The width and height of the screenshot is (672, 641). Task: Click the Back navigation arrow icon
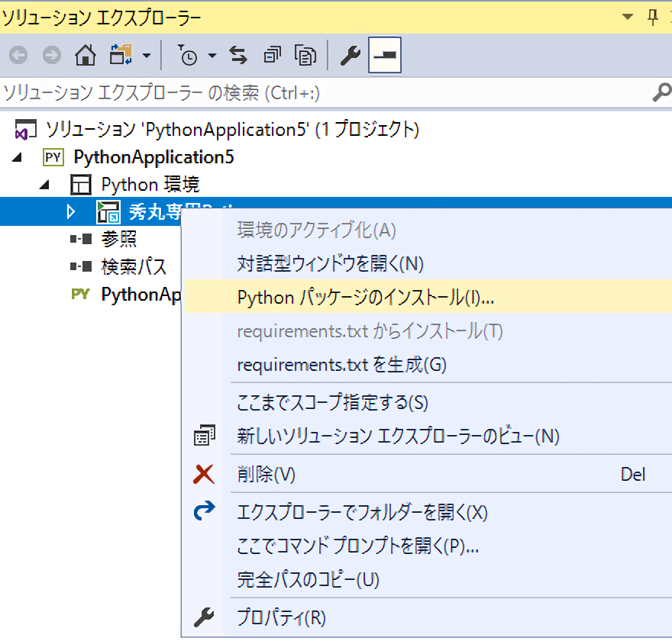(x=18, y=56)
